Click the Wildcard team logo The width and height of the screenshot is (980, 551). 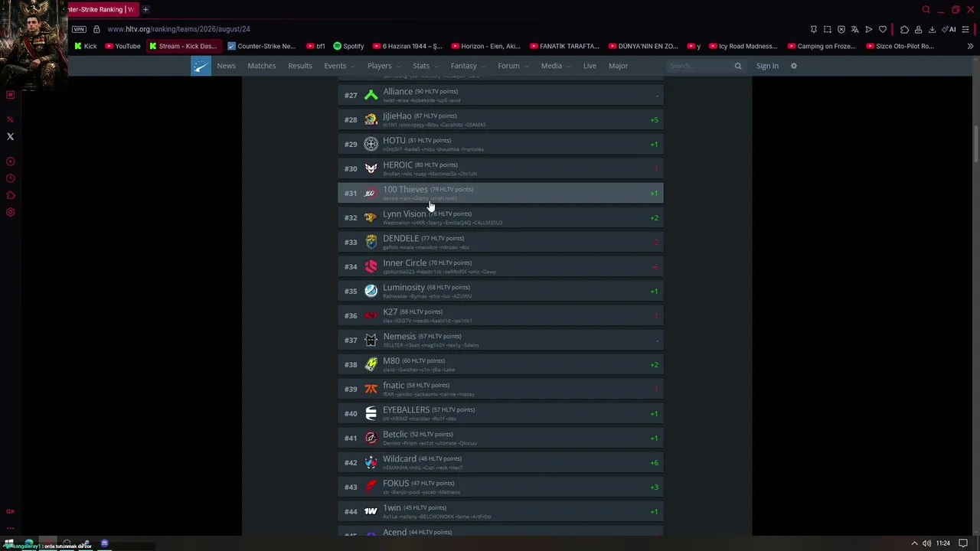371,462
